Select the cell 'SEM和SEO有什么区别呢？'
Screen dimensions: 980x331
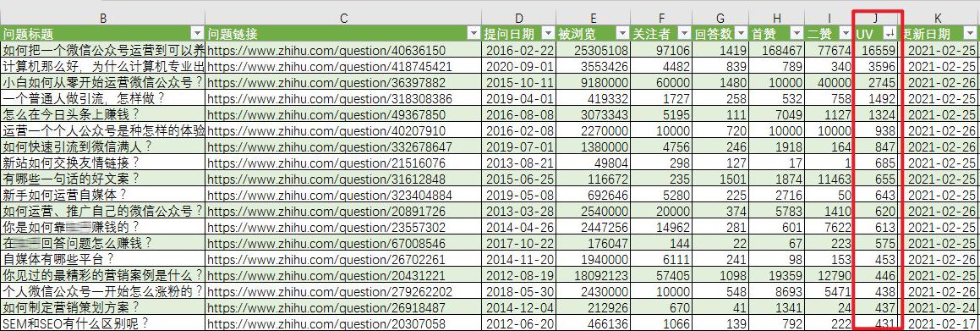pyautogui.click(x=102, y=324)
